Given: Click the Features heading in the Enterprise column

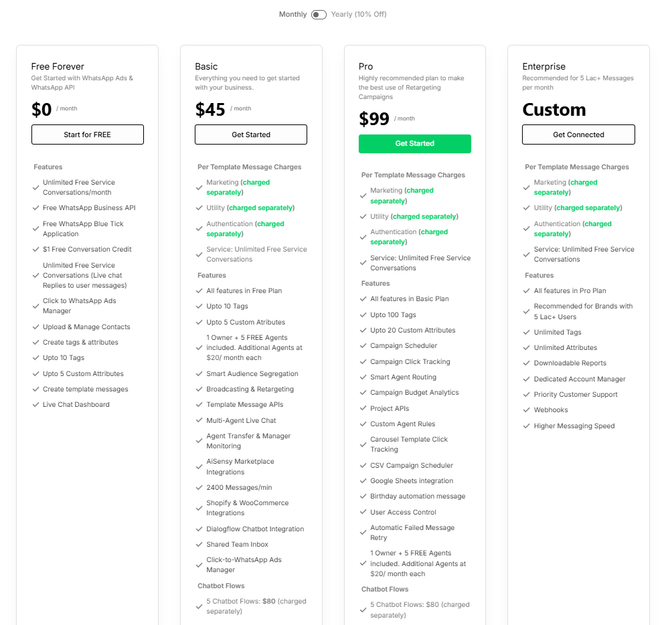Looking at the screenshot, I should point(538,275).
